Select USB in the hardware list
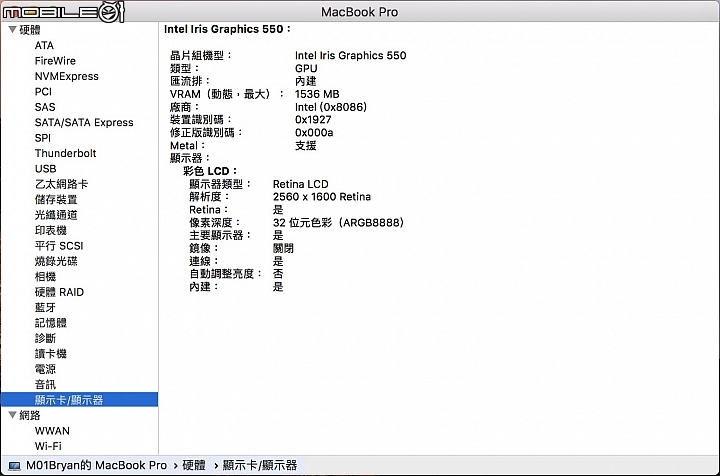This screenshot has height=476, width=720. [45, 168]
